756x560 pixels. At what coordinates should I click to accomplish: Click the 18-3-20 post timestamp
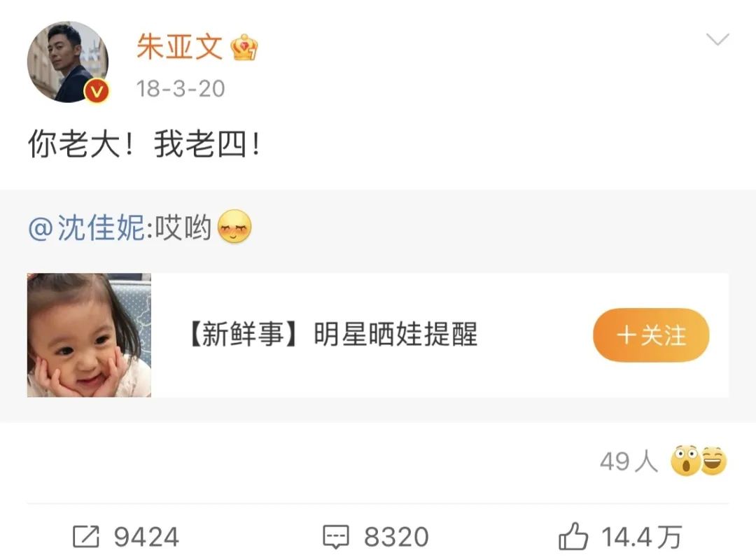pyautogui.click(x=181, y=89)
